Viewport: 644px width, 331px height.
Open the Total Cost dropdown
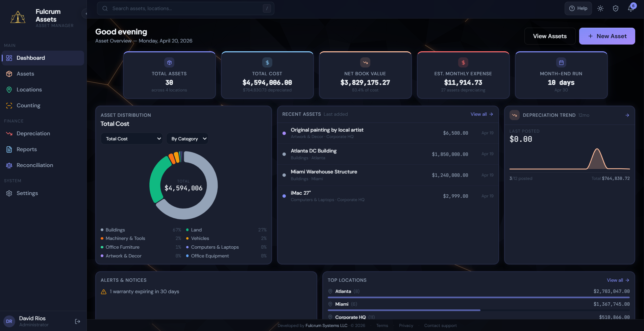(131, 138)
